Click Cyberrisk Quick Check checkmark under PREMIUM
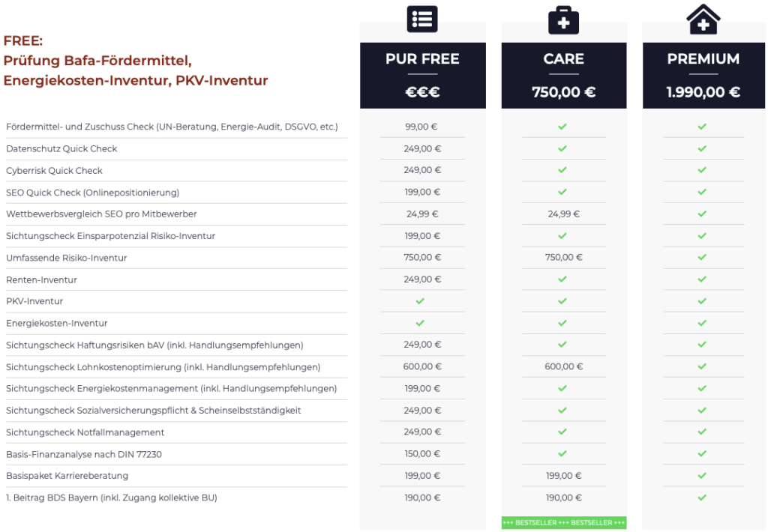The height and width of the screenshot is (532, 768). (x=702, y=170)
